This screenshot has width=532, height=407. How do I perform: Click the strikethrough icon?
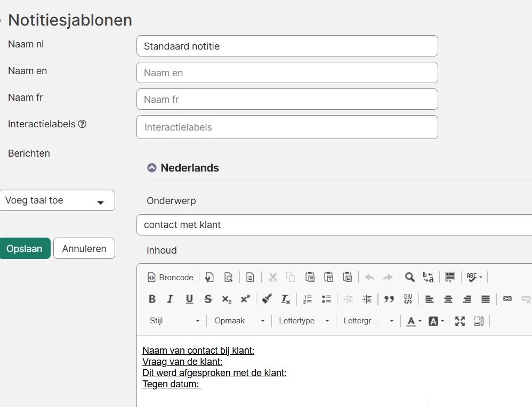tap(208, 299)
